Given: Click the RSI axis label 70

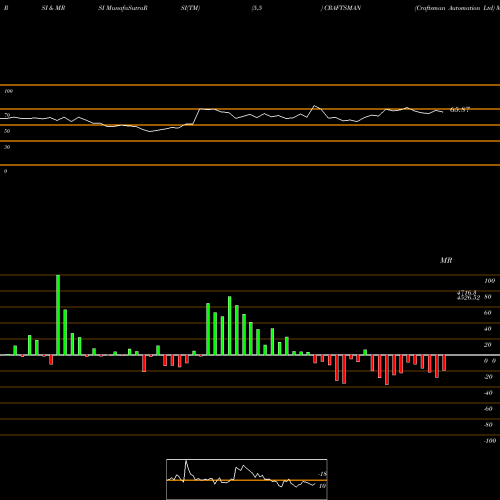Looking at the screenshot, I should tap(7, 115).
